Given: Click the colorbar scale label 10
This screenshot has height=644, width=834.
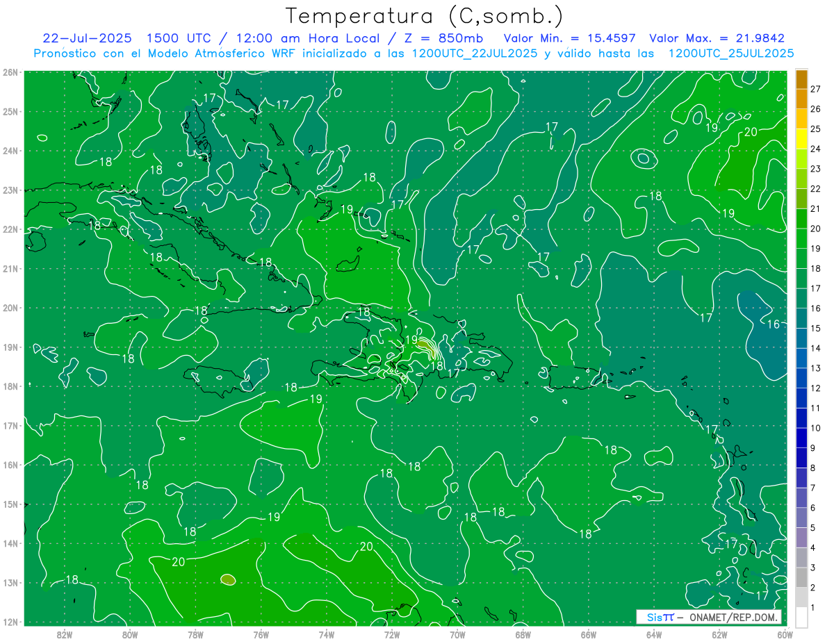Looking at the screenshot, I should tap(816, 428).
